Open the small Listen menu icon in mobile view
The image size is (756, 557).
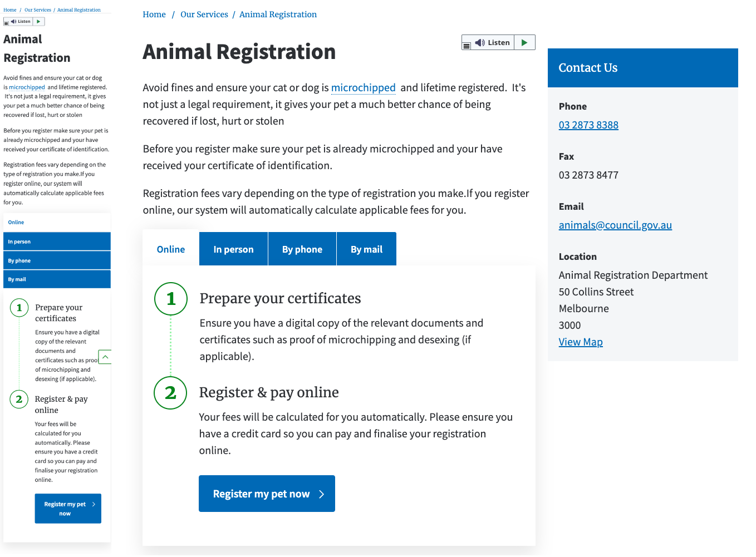click(6, 23)
